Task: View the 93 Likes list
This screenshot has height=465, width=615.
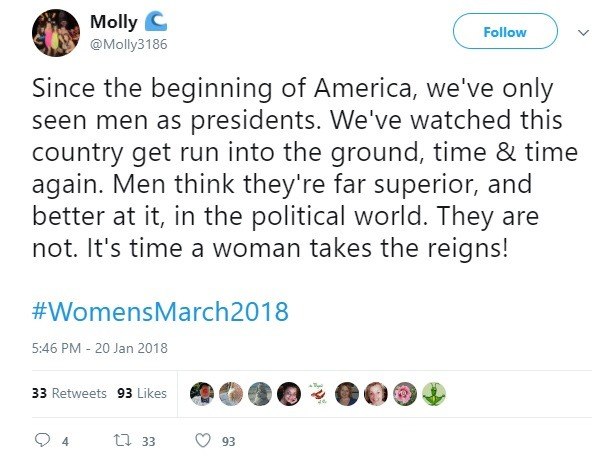Action: tap(142, 393)
